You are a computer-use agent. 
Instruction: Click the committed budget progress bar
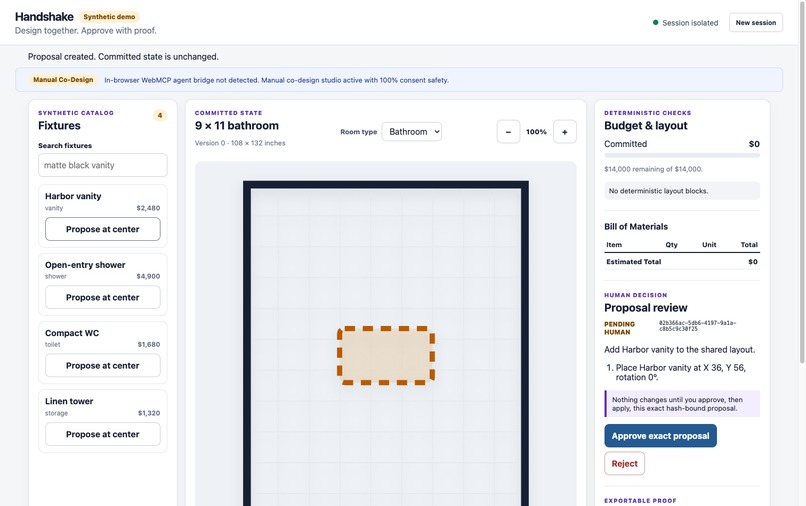point(682,155)
